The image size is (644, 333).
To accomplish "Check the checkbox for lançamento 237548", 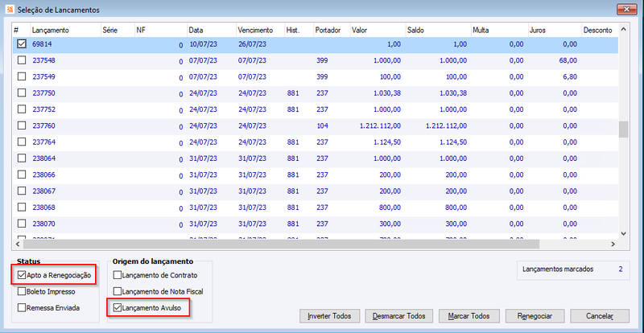I will point(22,60).
